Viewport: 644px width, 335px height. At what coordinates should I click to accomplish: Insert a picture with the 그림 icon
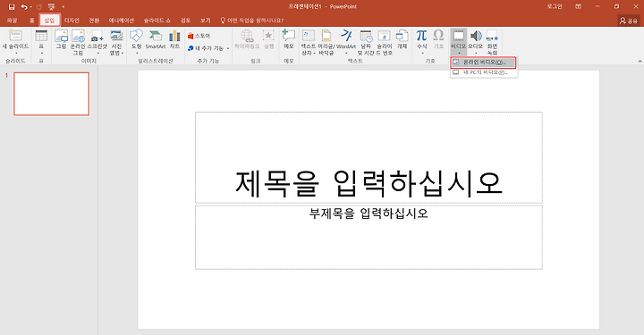coord(61,39)
